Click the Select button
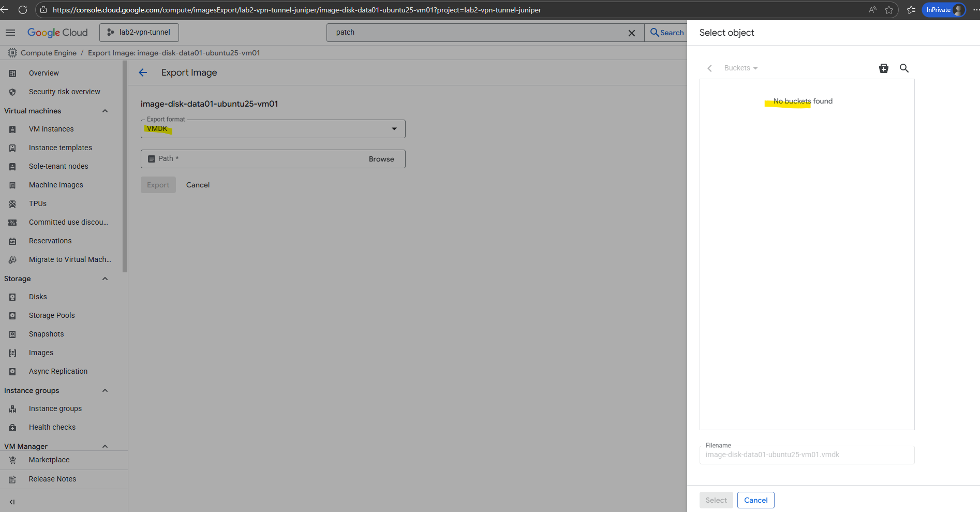Viewport: 980px width, 512px height. tap(716, 500)
